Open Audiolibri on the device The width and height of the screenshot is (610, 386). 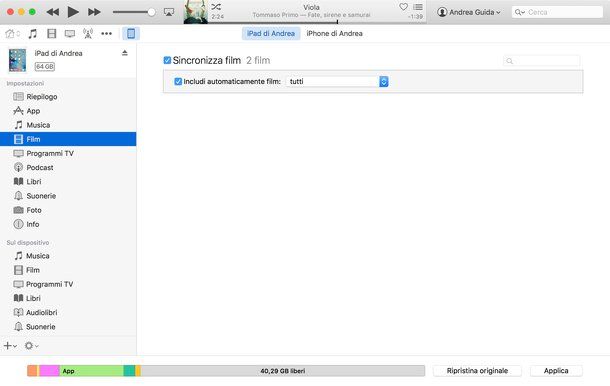pos(68,312)
